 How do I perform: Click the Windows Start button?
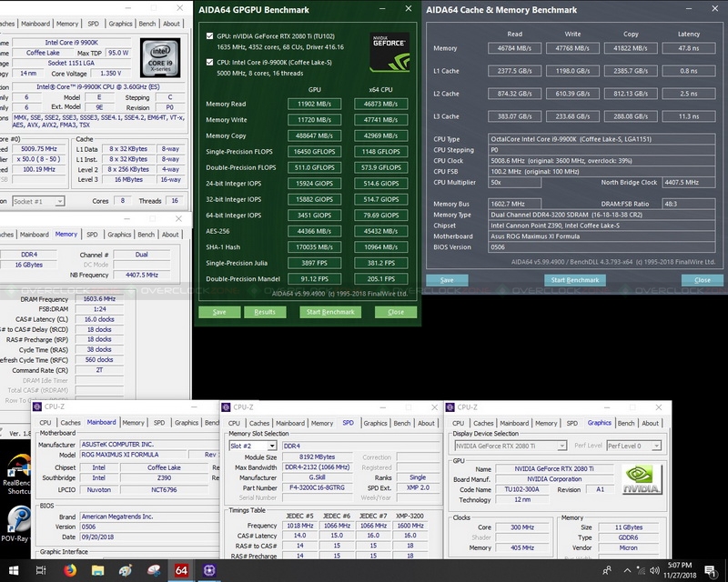13,570
